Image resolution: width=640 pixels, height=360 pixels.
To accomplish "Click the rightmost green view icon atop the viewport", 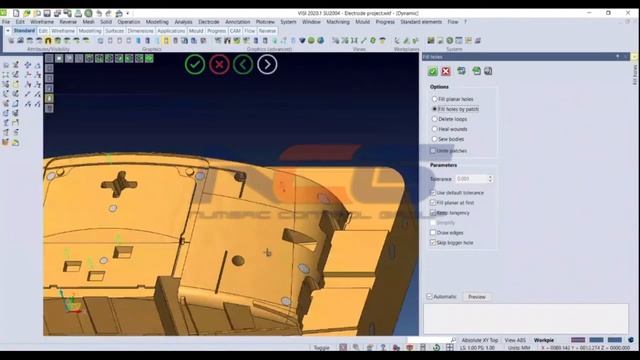I will click(149, 58).
